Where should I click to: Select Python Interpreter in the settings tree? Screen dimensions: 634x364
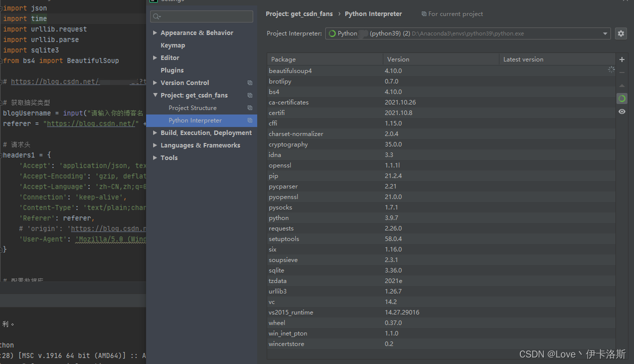202,120
